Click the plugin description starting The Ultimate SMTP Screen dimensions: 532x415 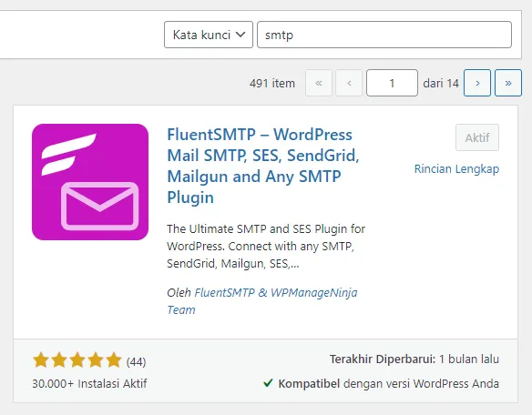266,246
